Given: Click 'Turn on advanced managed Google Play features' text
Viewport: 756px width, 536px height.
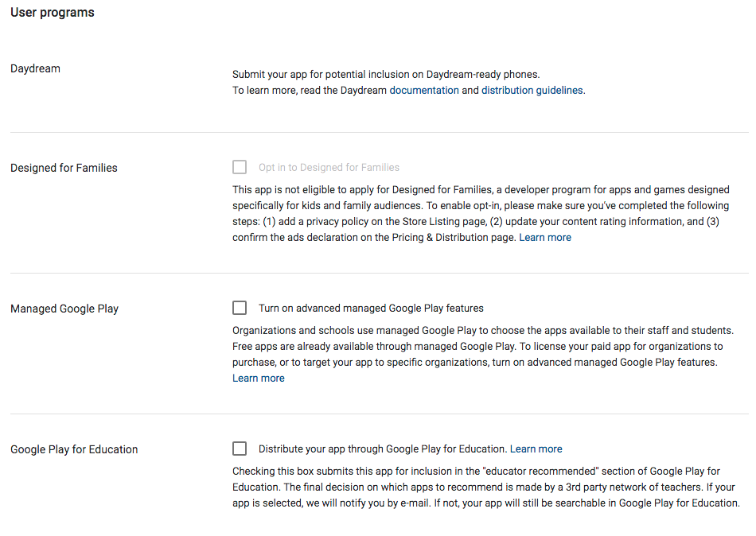Looking at the screenshot, I should coord(371,309).
